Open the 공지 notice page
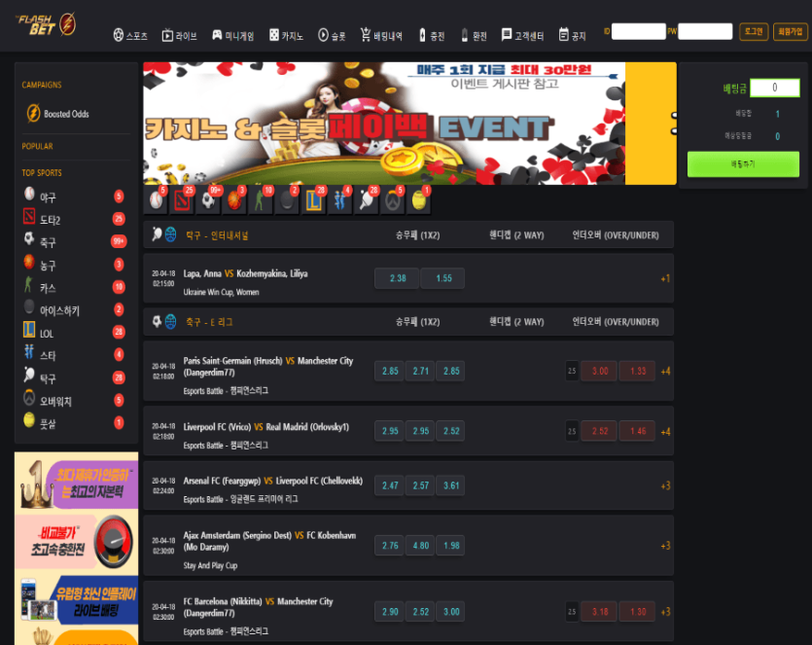 pyautogui.click(x=572, y=36)
